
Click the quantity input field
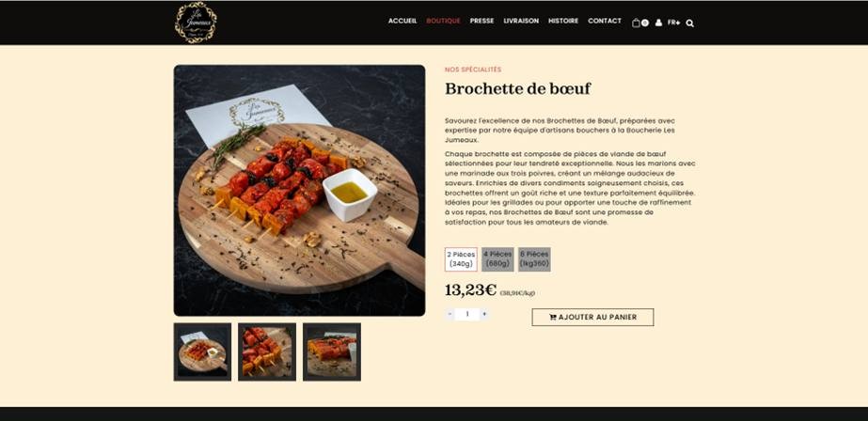pos(467,314)
